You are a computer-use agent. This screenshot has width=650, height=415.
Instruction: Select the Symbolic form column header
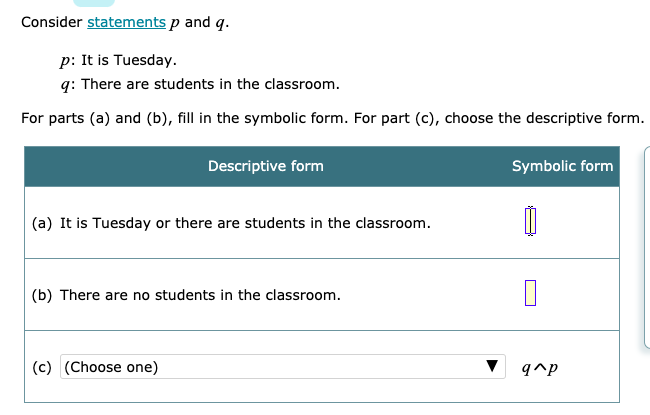coord(562,166)
